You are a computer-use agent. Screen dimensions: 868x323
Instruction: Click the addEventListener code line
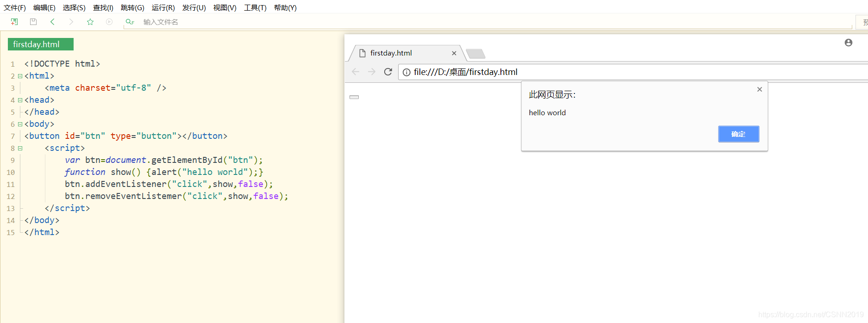pos(169,184)
